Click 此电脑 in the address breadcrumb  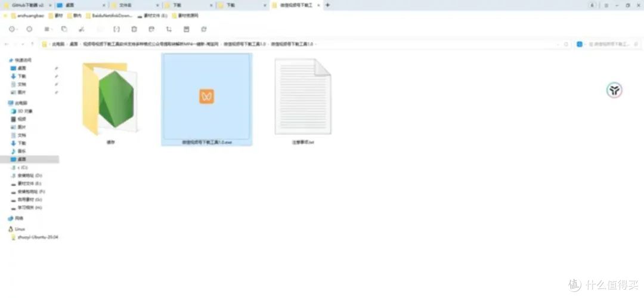58,44
